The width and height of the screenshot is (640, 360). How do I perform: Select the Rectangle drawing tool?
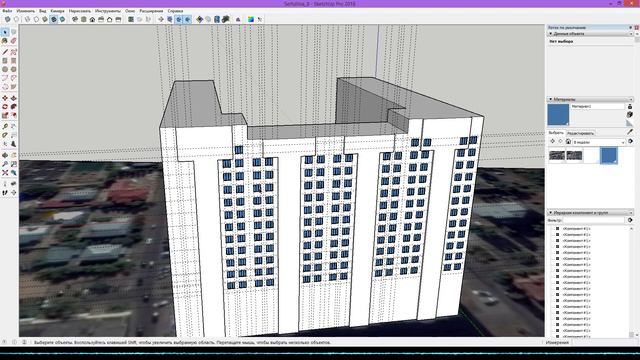[5, 61]
